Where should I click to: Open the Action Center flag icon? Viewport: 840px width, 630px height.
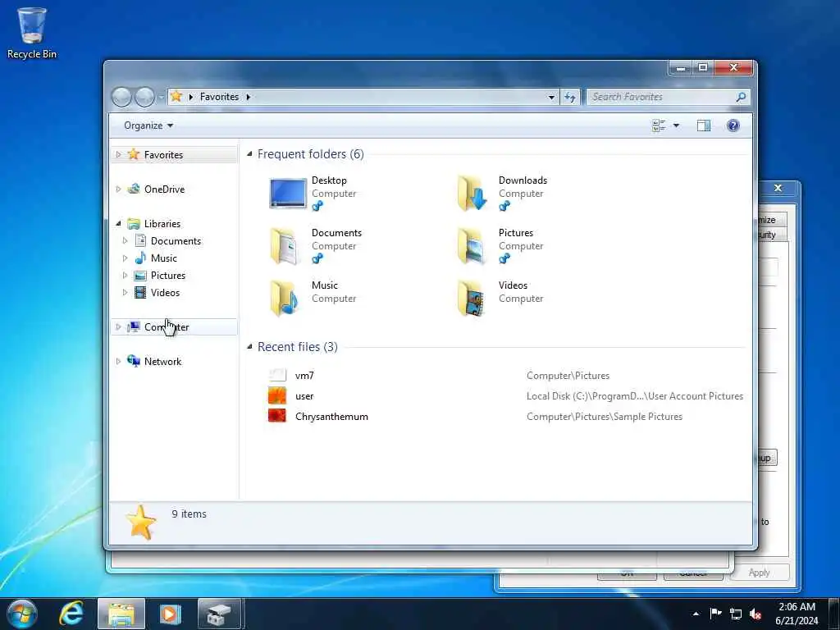click(x=715, y=614)
